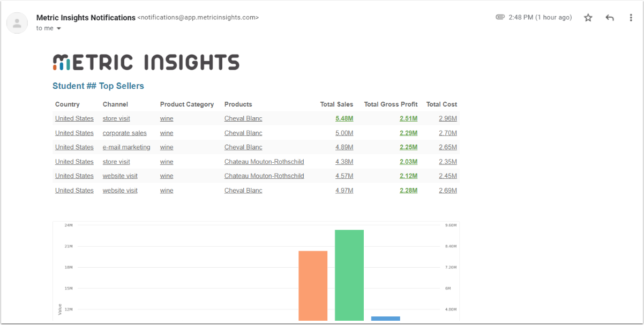Image resolution: width=644 pixels, height=325 pixels.
Task: Expand the 'to me' recipient details arrow
Action: [x=59, y=28]
